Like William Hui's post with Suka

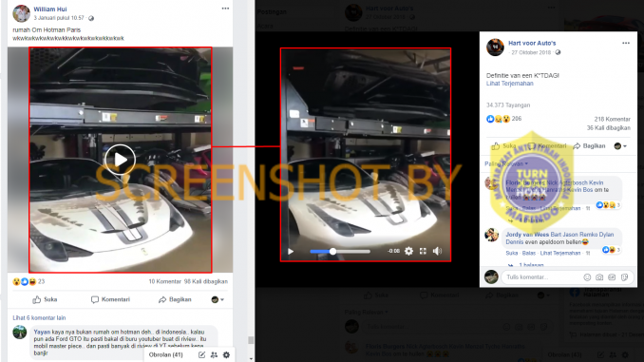(x=45, y=299)
